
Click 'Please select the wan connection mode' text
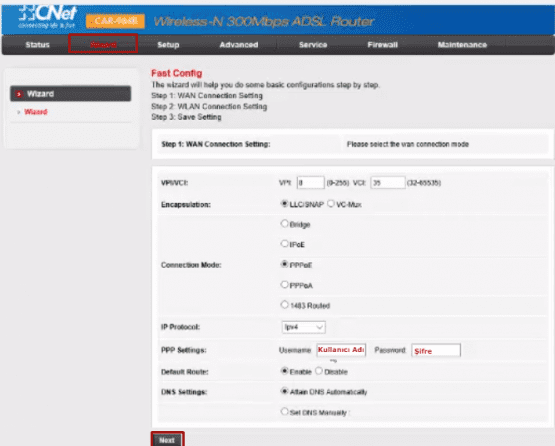(408, 144)
